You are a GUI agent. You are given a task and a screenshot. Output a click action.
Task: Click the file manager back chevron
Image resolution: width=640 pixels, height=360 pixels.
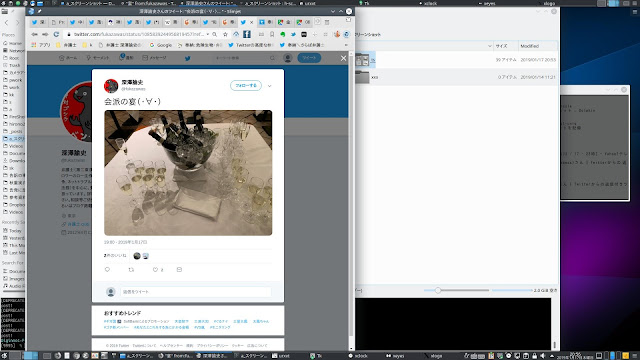coord(6,22)
